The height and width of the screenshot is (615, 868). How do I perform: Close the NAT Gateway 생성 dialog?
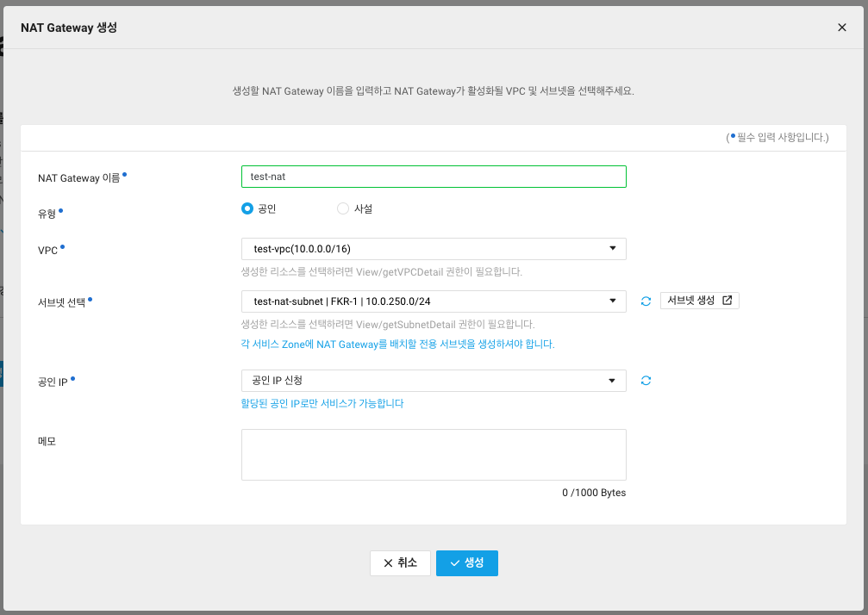click(842, 28)
